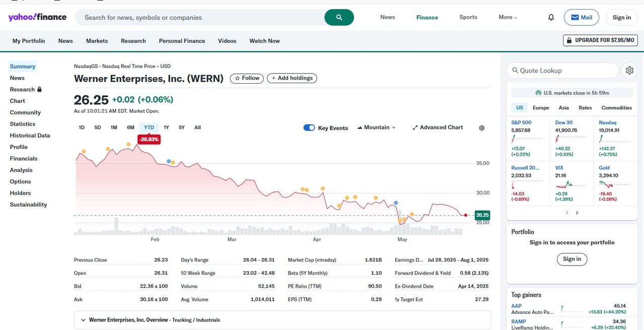644x330 pixels.
Task: Click the Nasdaq market card
Action: [x=615, y=138]
